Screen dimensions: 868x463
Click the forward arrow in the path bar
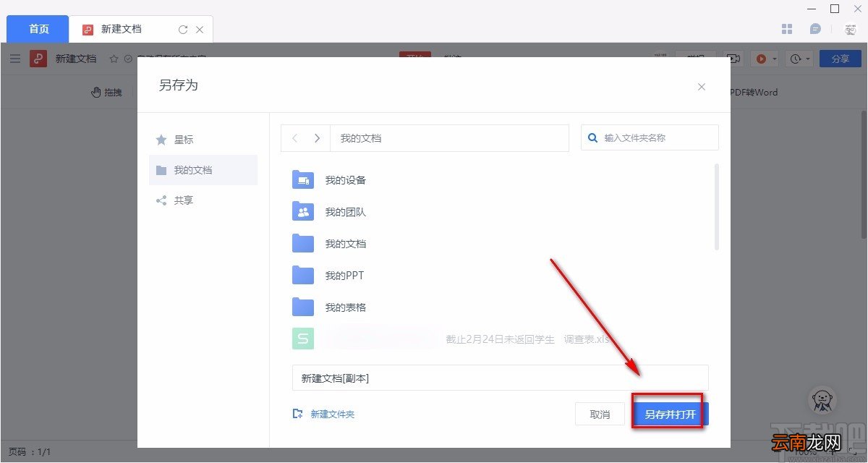317,138
